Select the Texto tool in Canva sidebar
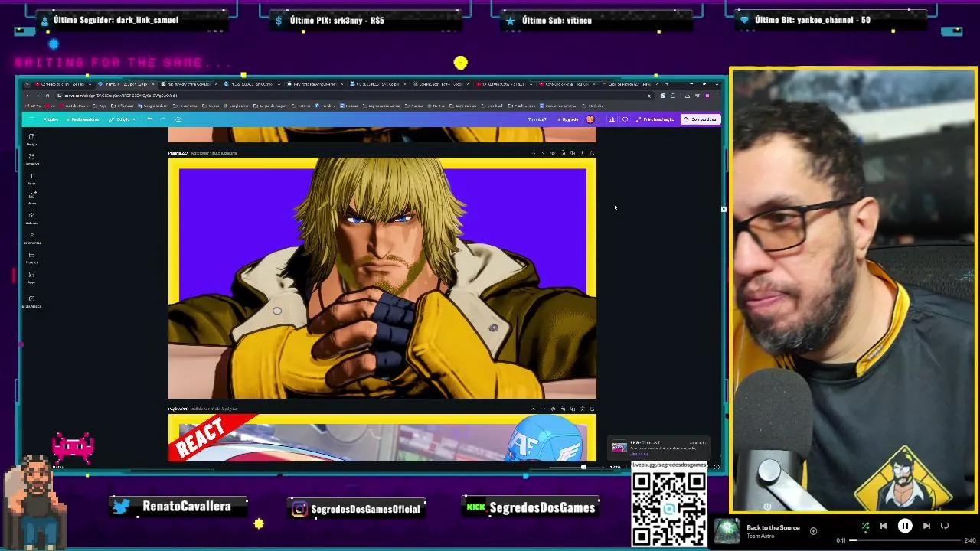This screenshot has width=980, height=551. click(x=31, y=178)
